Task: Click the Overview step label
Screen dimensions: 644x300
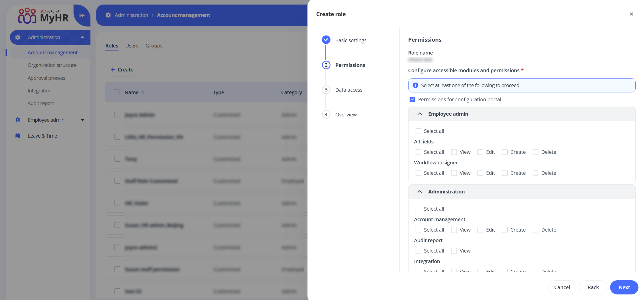Action: (346, 115)
